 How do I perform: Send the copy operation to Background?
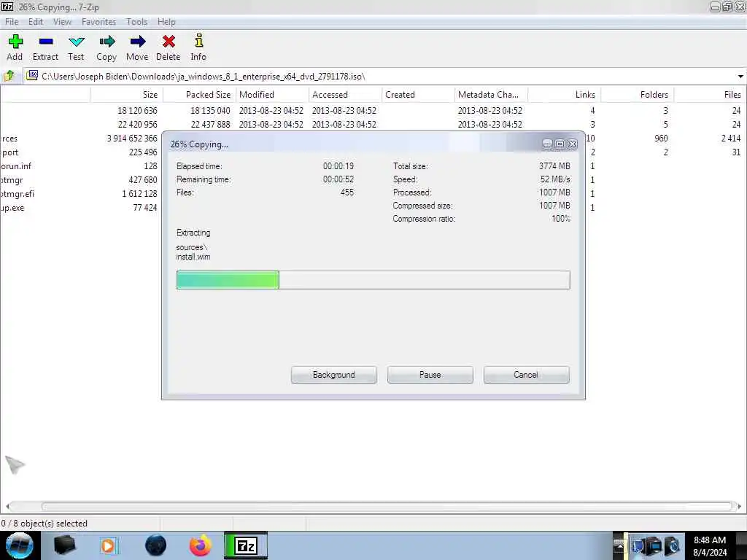coord(334,375)
